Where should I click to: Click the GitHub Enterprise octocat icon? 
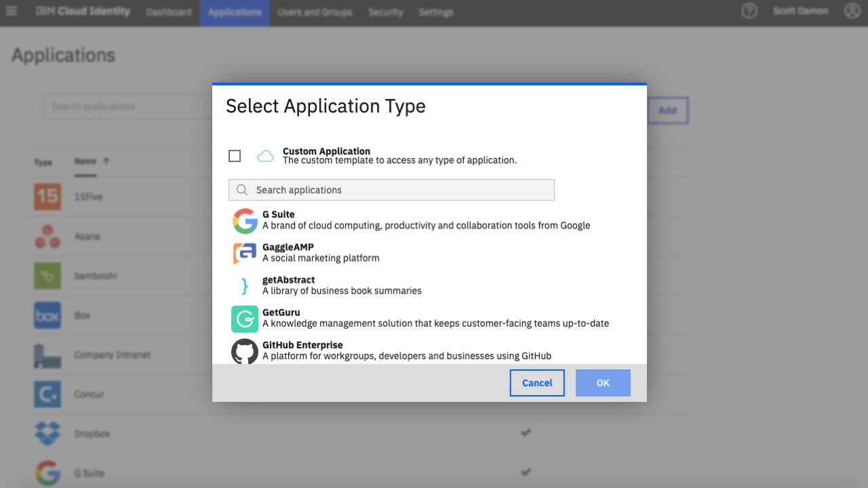245,351
